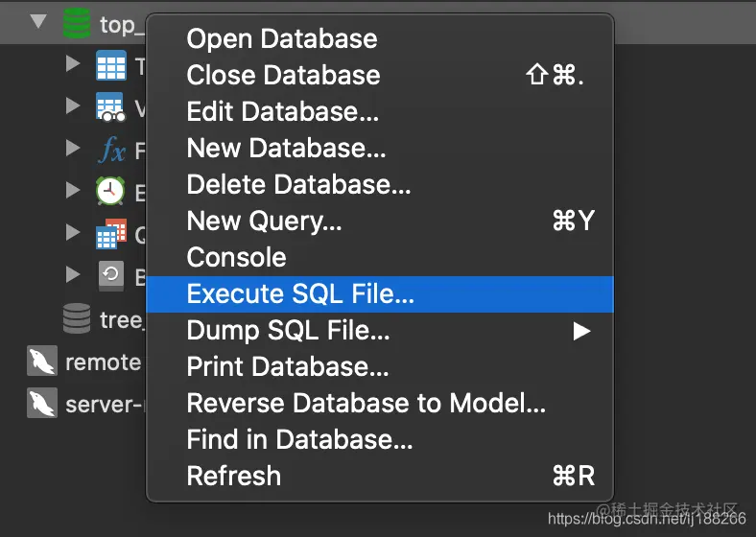
Task: Open the Dump SQL File submenu arrow
Action: coord(581,331)
